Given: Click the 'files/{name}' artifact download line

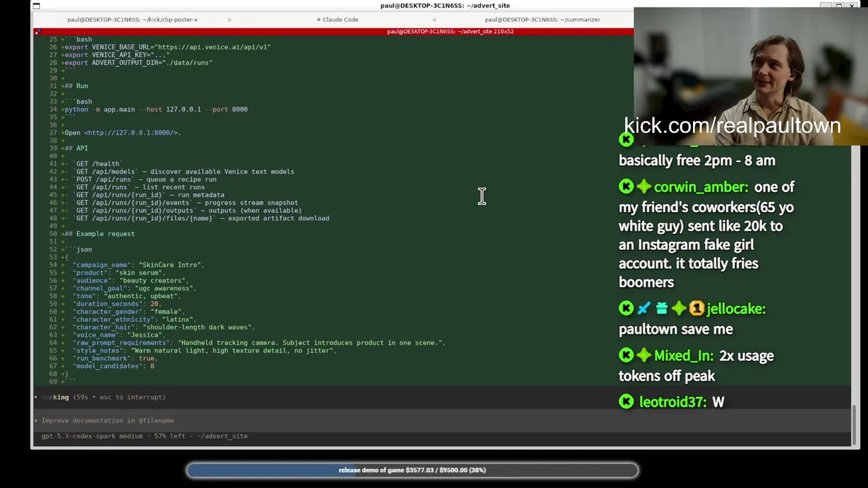Looking at the screenshot, I should (196, 218).
